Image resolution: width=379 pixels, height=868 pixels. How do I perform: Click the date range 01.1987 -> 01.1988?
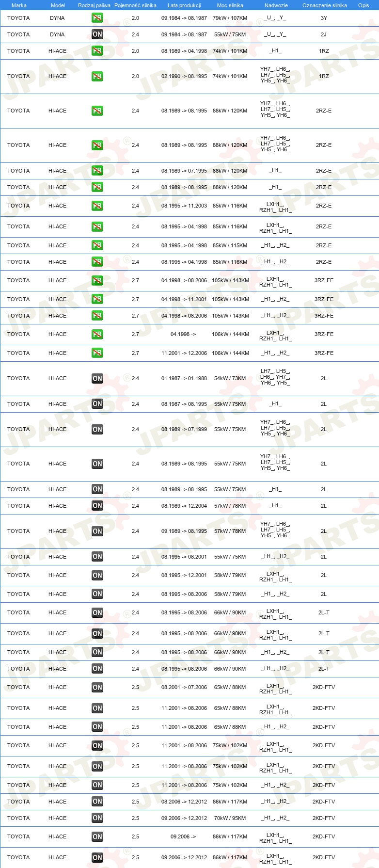[x=184, y=378]
